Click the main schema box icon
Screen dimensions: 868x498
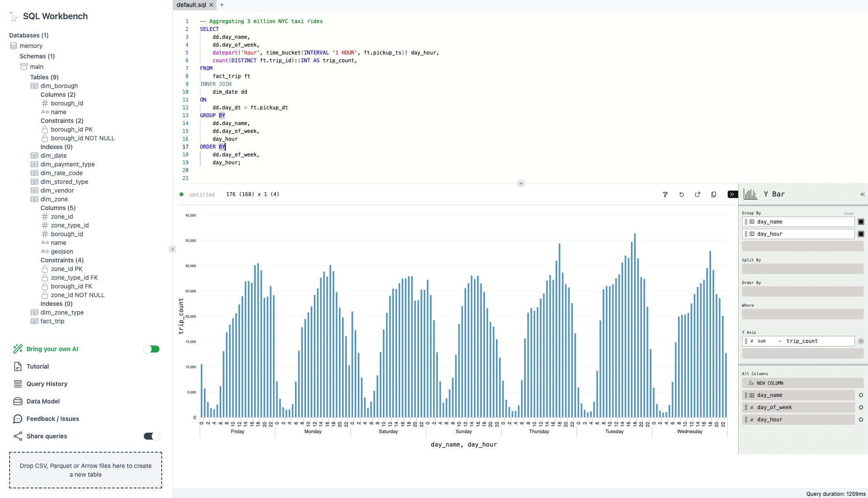pos(24,67)
